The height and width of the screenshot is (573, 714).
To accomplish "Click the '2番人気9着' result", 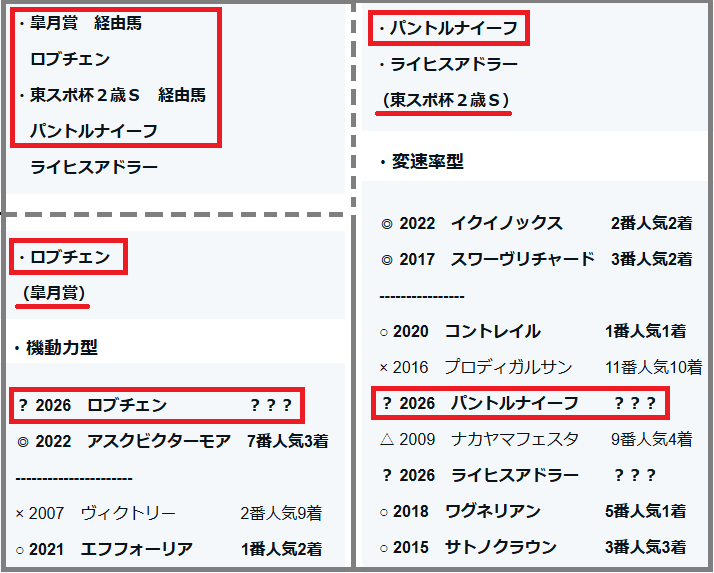I will (x=281, y=513).
